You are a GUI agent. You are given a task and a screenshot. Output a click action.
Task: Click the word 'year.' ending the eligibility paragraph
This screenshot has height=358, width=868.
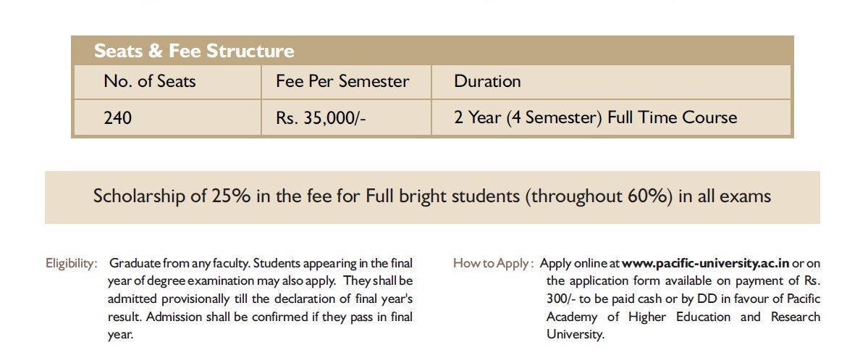(120, 335)
